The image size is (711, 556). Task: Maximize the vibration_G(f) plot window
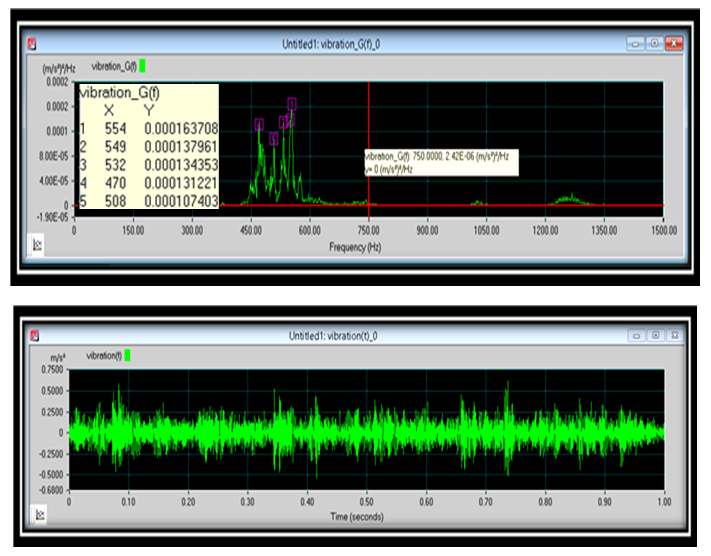[654, 44]
